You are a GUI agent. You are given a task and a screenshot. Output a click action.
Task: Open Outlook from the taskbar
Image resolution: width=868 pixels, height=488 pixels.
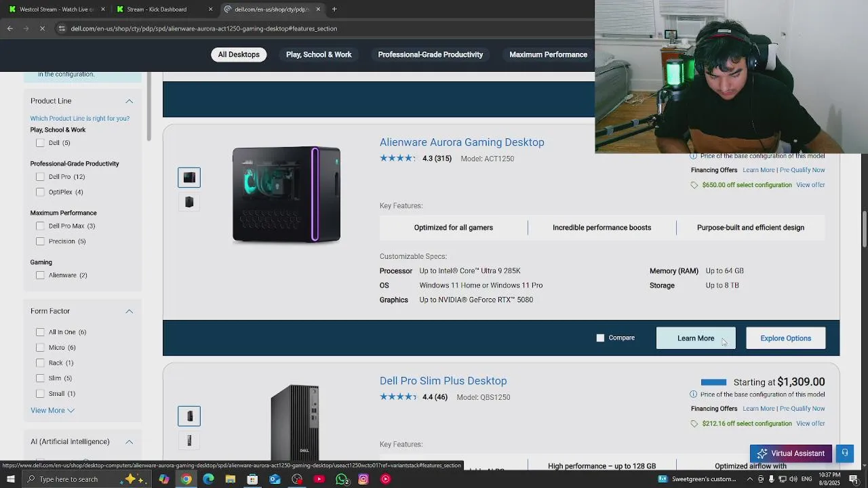[x=275, y=479]
